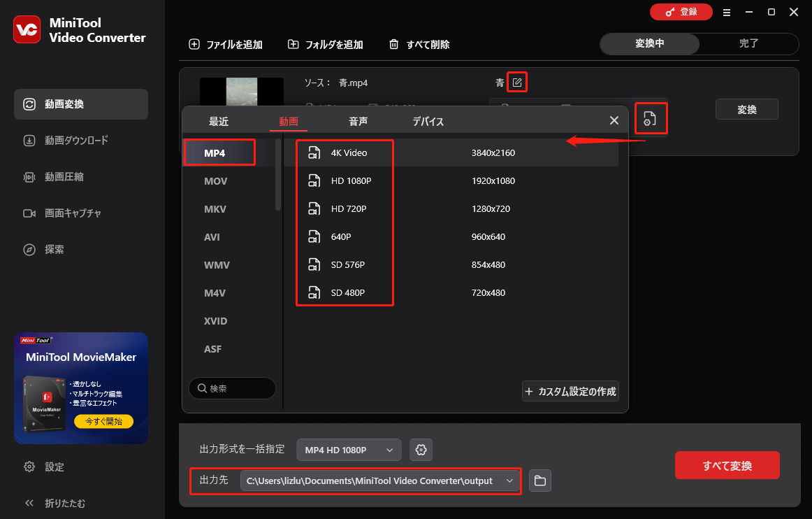Select XVID in the format list
The width and height of the screenshot is (812, 519).
click(215, 321)
